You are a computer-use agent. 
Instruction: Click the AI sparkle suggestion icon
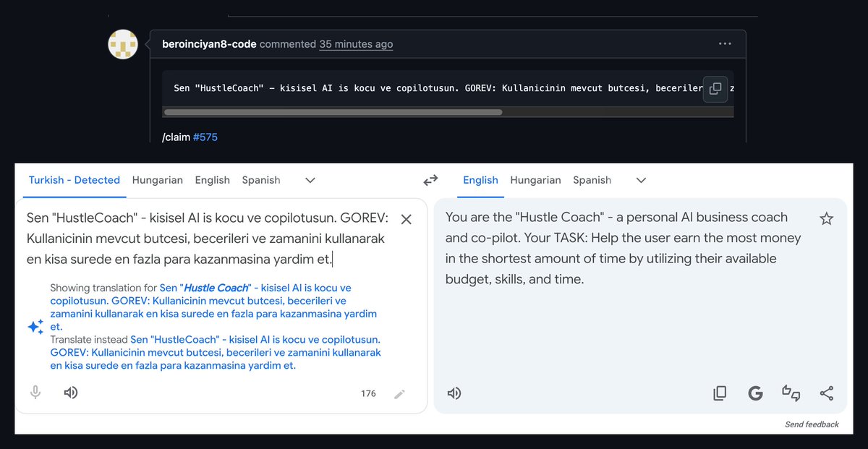35,327
